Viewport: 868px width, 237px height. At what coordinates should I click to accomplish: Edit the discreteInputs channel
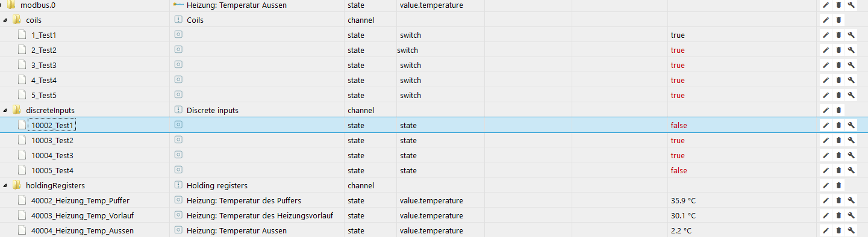(x=826, y=110)
